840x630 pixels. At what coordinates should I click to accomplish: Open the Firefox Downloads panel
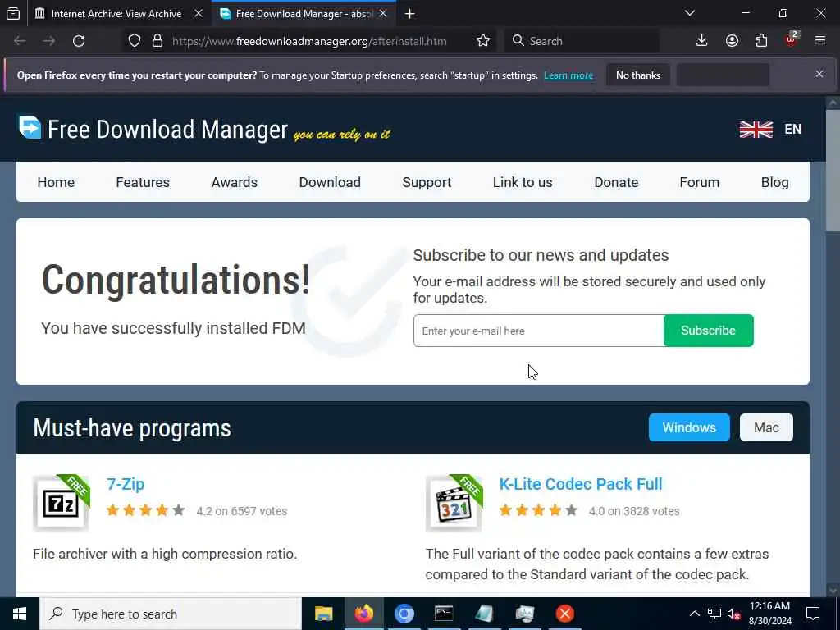click(702, 41)
